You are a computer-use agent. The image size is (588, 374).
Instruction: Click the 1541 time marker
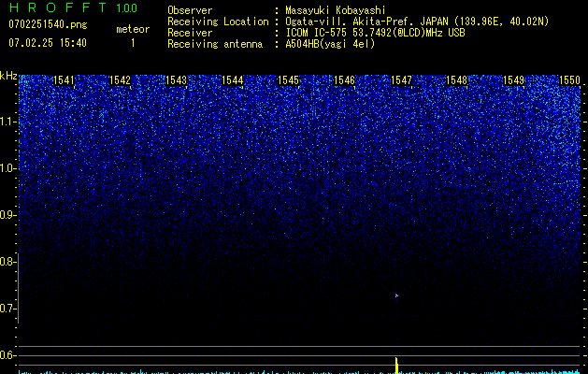tap(64, 80)
